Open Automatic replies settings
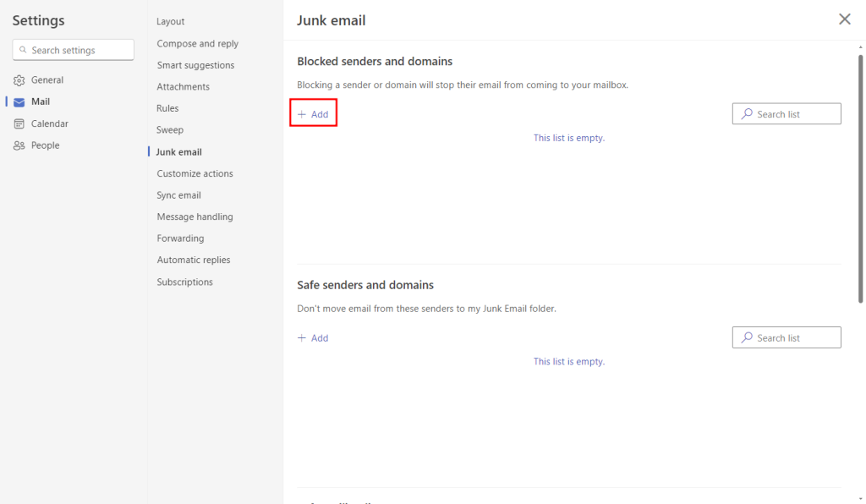Screen dimensions: 866x504 [194, 260]
